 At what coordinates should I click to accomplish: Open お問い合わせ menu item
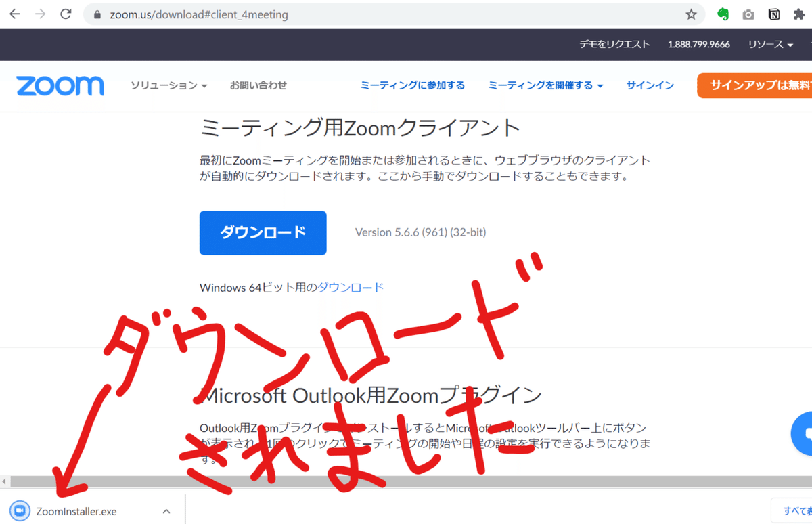coord(258,85)
